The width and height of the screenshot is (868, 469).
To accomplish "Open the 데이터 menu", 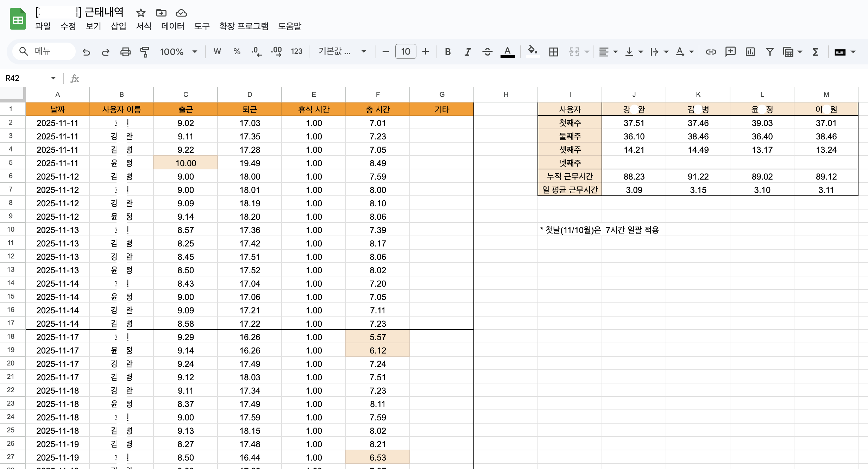I will 172,26.
